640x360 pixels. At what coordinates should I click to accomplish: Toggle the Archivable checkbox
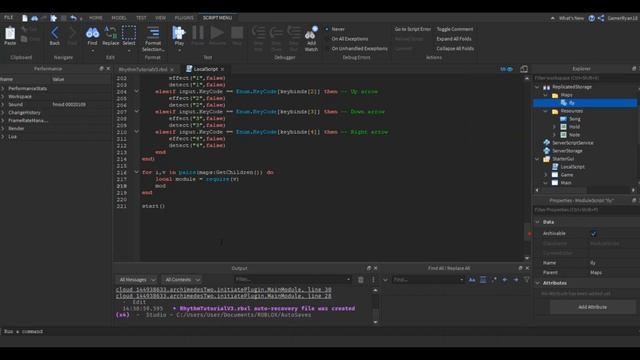tap(593, 234)
